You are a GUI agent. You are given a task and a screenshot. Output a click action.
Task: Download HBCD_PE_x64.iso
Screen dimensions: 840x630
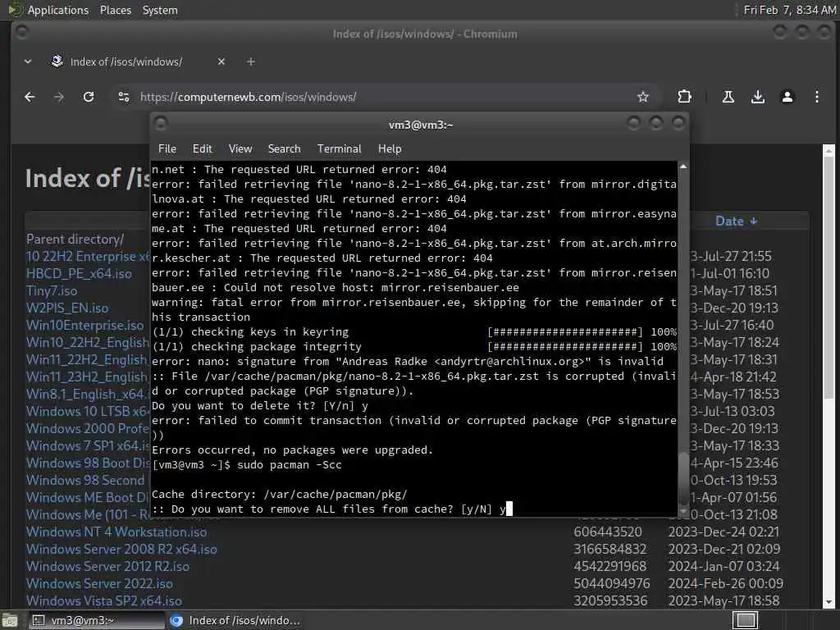tap(79, 273)
